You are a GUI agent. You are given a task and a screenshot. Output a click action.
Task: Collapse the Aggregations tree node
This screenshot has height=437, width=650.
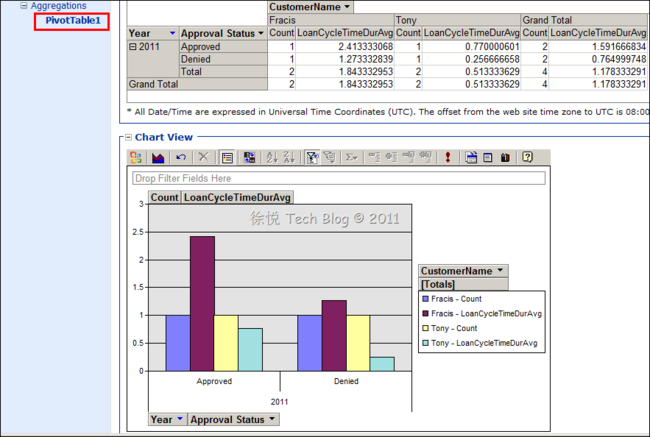(24, 5)
